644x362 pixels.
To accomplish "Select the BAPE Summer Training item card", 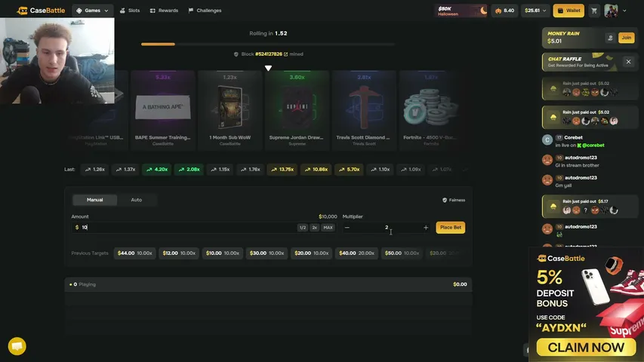I will [163, 110].
